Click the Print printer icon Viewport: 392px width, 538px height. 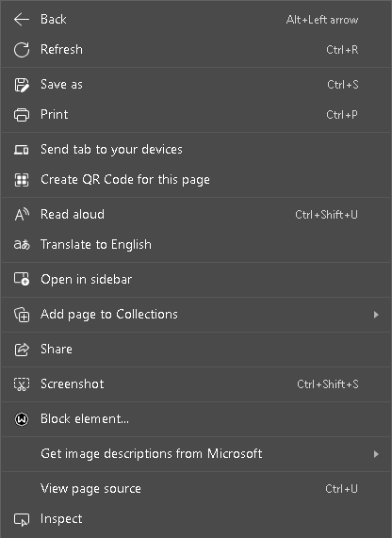pyautogui.click(x=22, y=115)
